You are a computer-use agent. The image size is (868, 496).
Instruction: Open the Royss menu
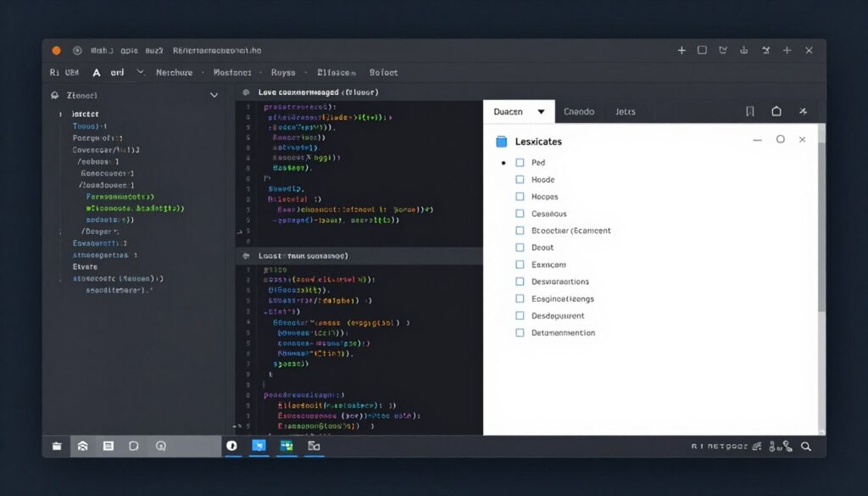point(283,73)
